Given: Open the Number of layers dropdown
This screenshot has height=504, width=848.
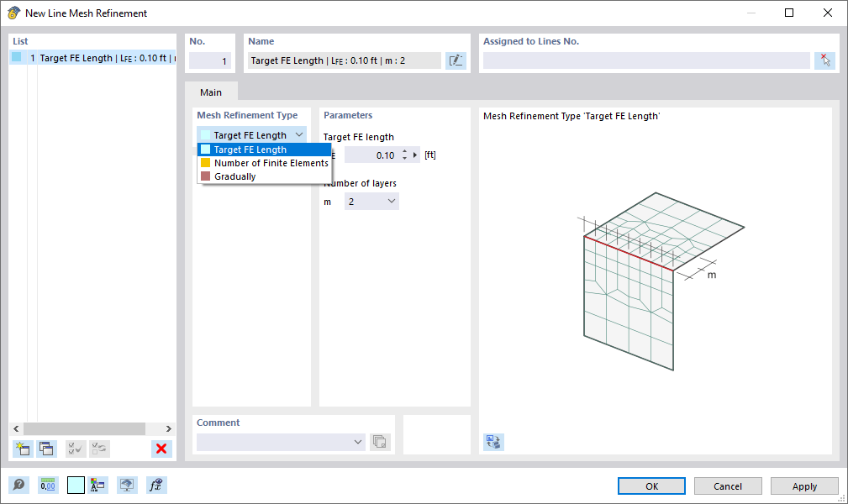Looking at the screenshot, I should (392, 201).
